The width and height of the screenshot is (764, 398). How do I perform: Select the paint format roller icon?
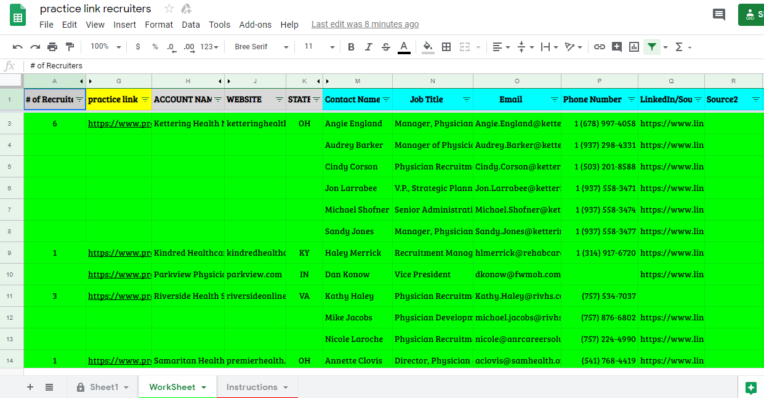coord(70,47)
